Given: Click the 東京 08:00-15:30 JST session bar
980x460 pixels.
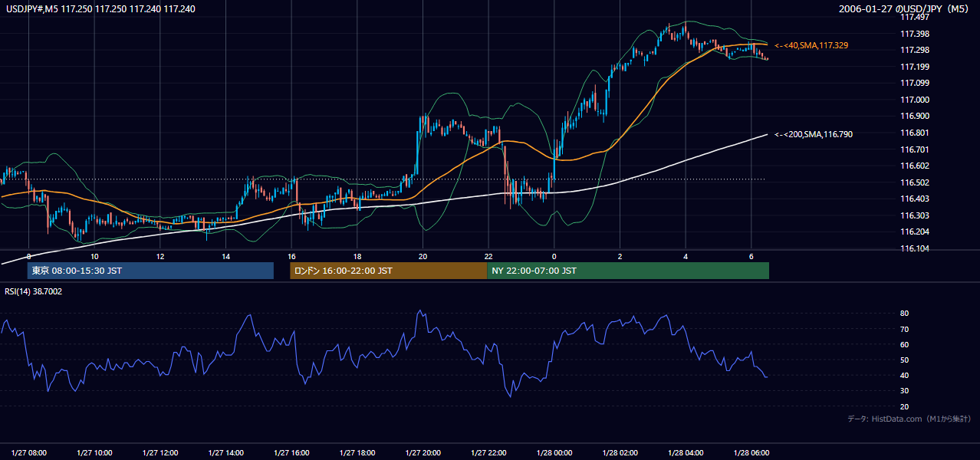Looking at the screenshot, I should coord(150,271).
